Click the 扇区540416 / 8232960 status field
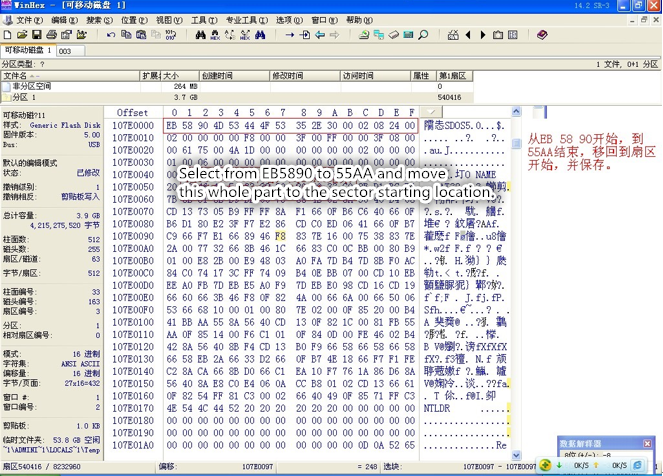The height and width of the screenshot is (476, 663). coord(41,467)
